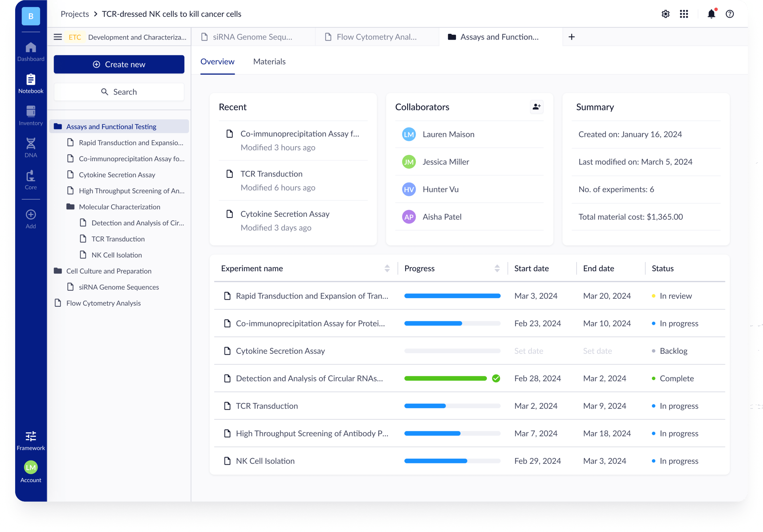
Task: Click the NK Cell Isolation progress bar
Action: [452, 461]
